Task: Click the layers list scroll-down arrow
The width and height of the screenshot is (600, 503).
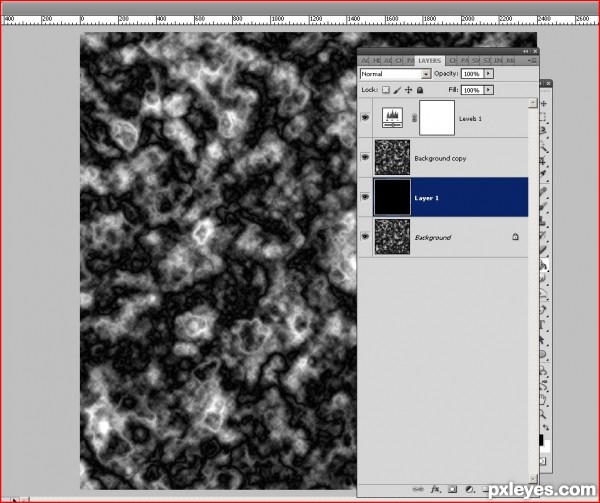Action: click(533, 479)
